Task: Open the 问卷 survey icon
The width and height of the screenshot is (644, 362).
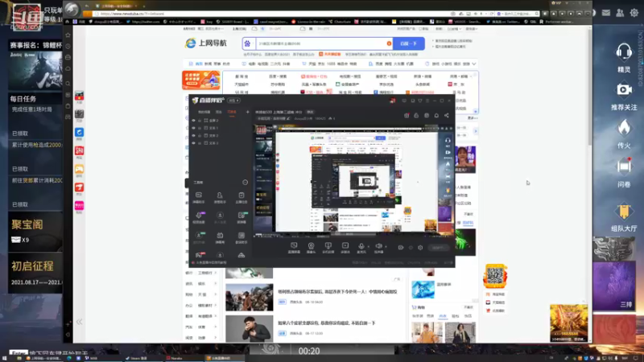Action: 624,166
